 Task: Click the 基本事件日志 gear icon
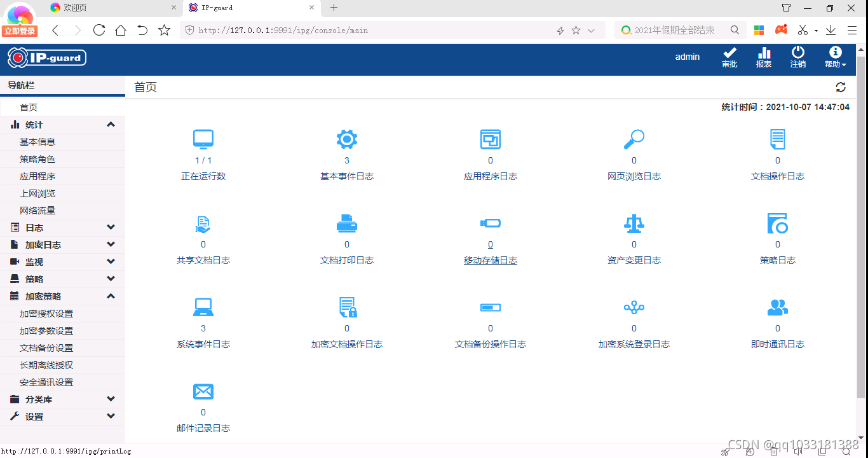pos(346,139)
